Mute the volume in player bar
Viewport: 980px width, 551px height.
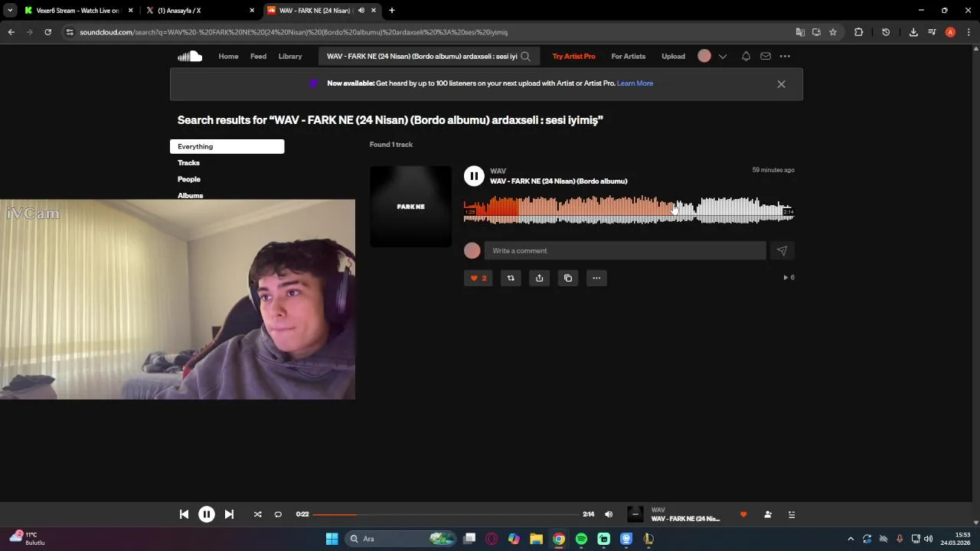(x=609, y=514)
